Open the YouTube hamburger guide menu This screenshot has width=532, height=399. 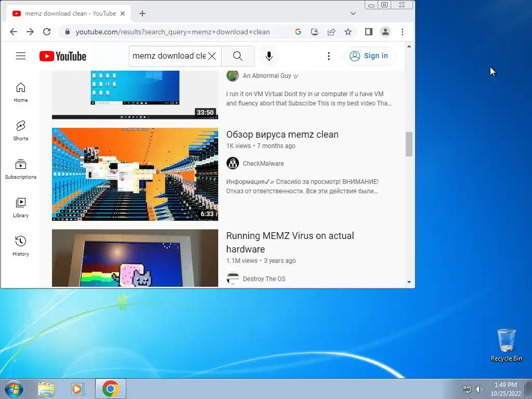[x=21, y=56]
